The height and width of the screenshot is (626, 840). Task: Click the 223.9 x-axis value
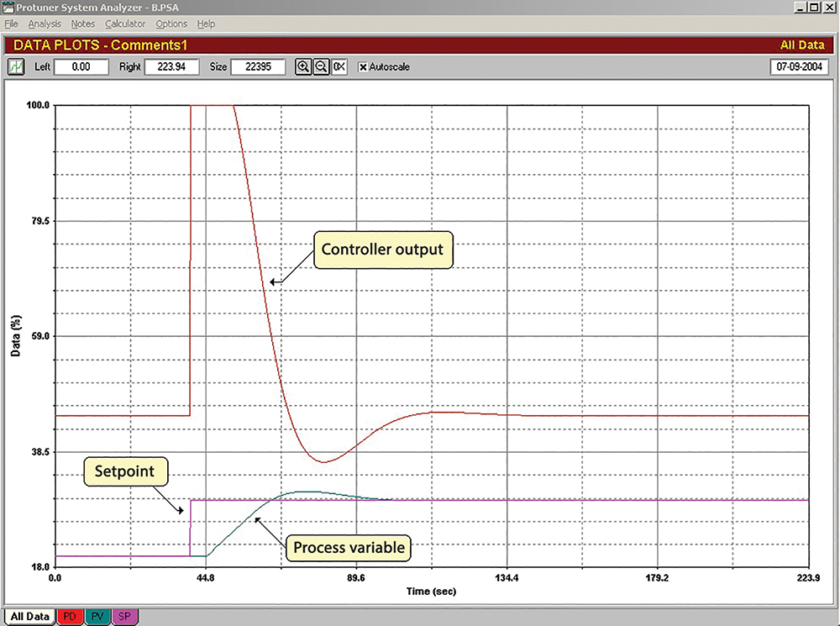[x=808, y=578]
